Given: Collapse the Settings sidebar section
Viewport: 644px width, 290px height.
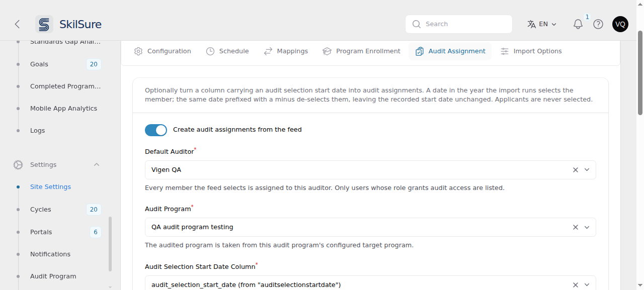Looking at the screenshot, I should tap(97, 165).
